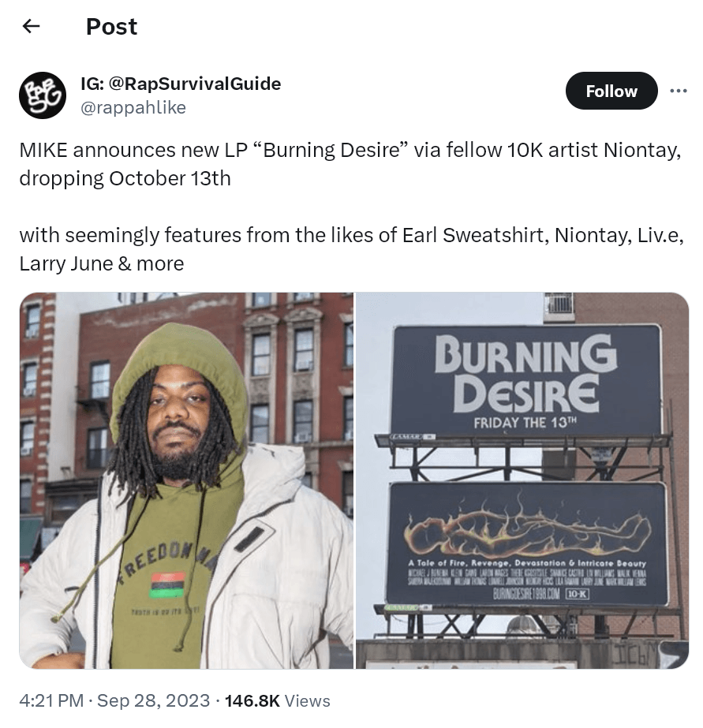
Task: Click the Sep 28, 2023 date
Action: click(153, 700)
